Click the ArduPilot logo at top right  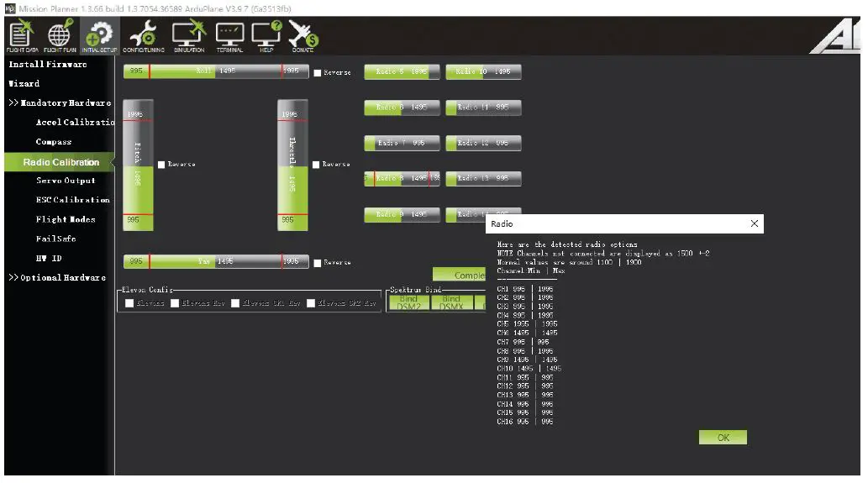point(835,36)
